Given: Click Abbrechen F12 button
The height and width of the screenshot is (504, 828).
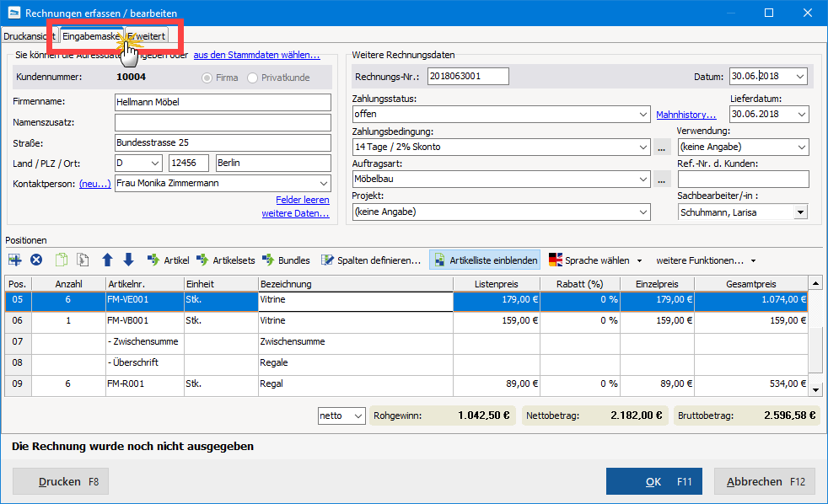Looking at the screenshot, I should pyautogui.click(x=765, y=481).
